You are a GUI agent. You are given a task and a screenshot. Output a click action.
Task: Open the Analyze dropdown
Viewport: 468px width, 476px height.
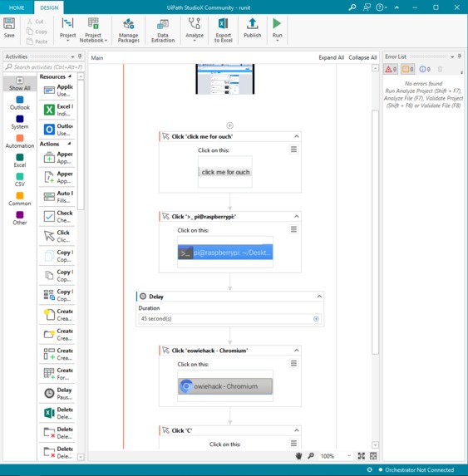195,30
